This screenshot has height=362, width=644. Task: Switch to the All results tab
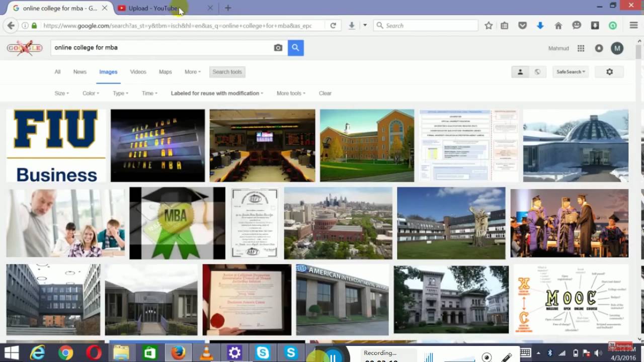point(57,72)
